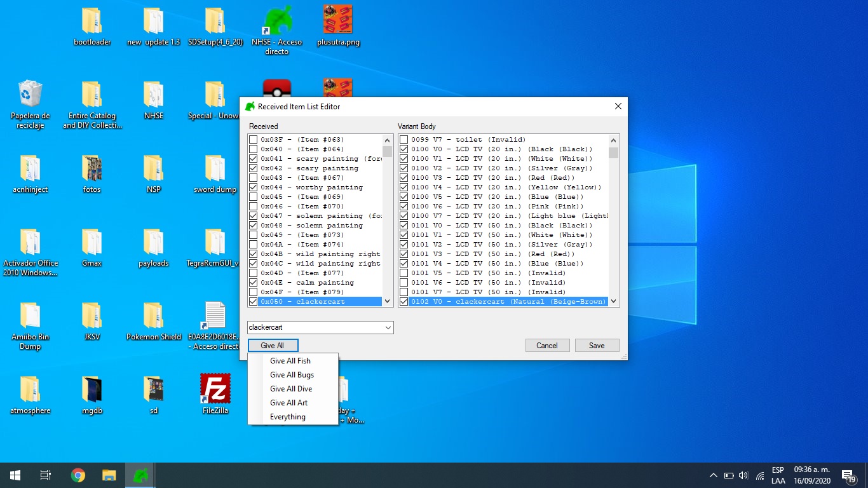
Task: Open the Papelera de reciclaje
Action: click(x=30, y=104)
